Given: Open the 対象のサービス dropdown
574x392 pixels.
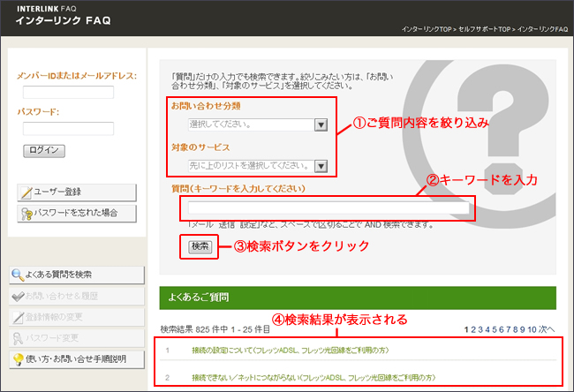Looking at the screenshot, I should tap(250, 165).
